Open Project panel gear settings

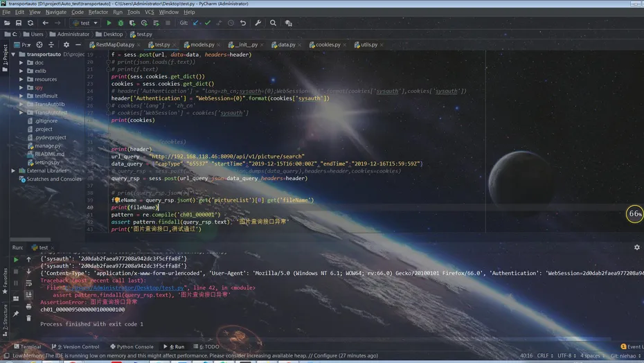click(x=66, y=44)
